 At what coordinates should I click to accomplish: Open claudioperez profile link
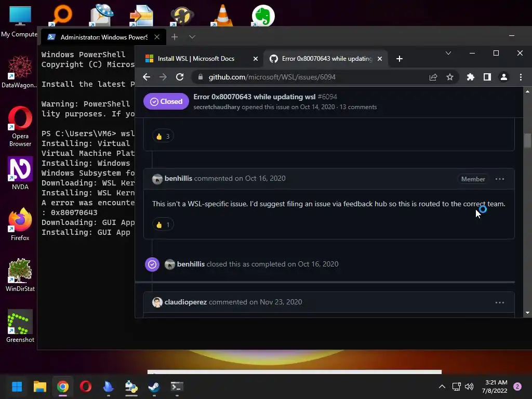tap(185, 302)
